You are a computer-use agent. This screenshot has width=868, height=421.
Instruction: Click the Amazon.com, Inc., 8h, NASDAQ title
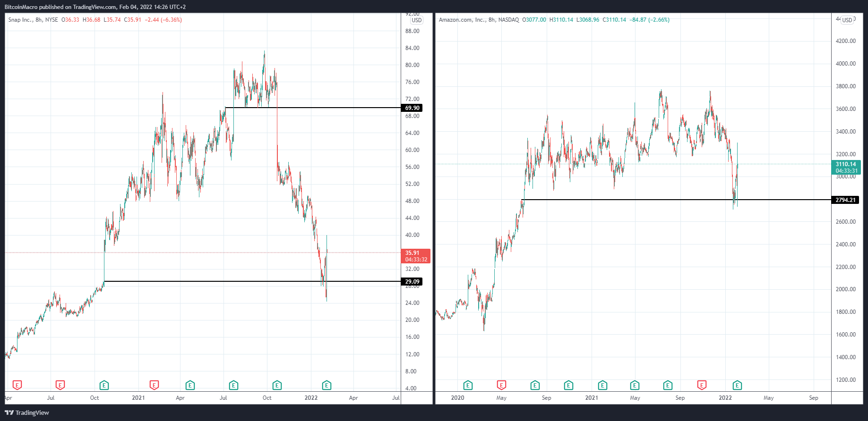tap(479, 20)
